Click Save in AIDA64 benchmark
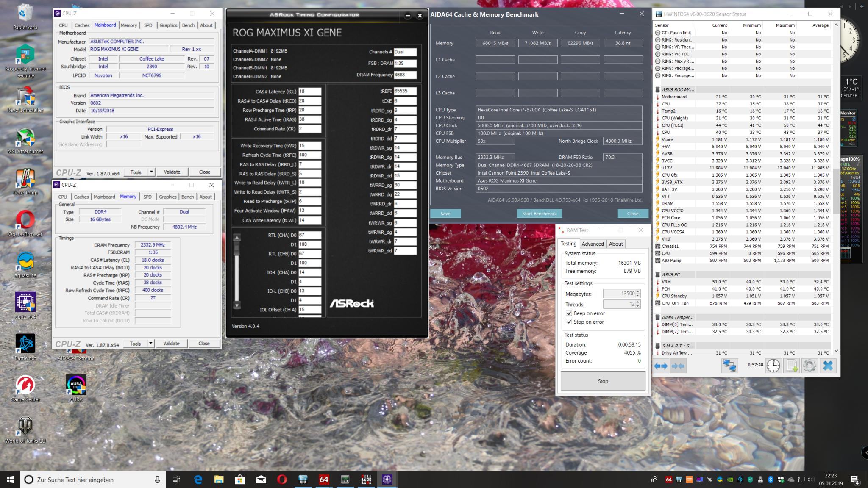The height and width of the screenshot is (488, 868). (x=445, y=213)
